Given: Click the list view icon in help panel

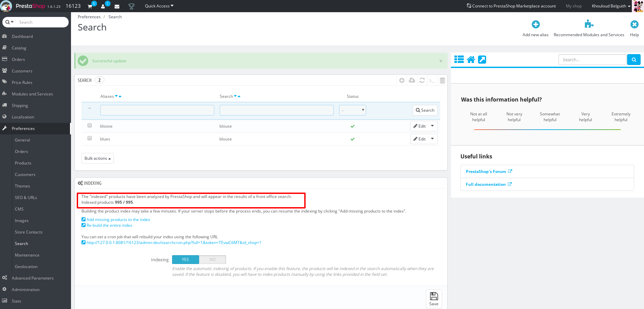Looking at the screenshot, I should (x=459, y=60).
